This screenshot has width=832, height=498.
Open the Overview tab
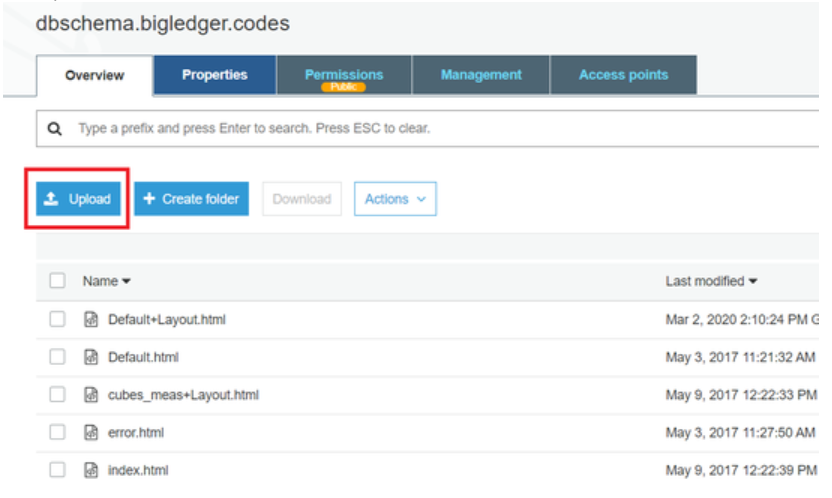click(x=95, y=75)
